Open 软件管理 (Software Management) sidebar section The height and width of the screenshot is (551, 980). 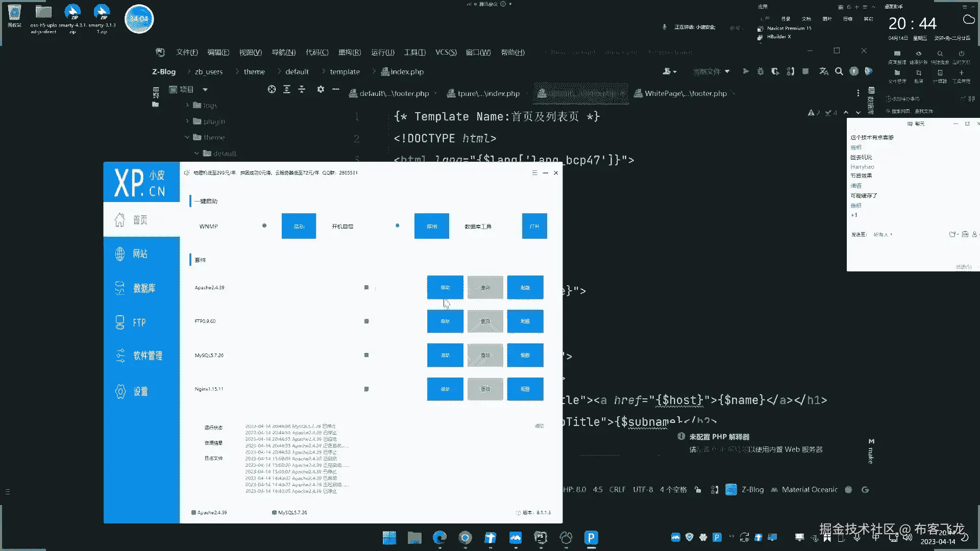point(147,356)
